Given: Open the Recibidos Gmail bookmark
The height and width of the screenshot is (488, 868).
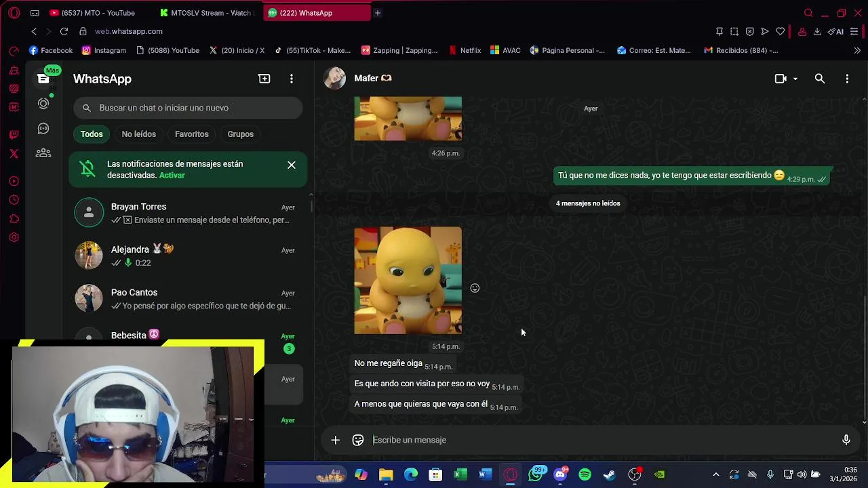Looking at the screenshot, I should (741, 50).
